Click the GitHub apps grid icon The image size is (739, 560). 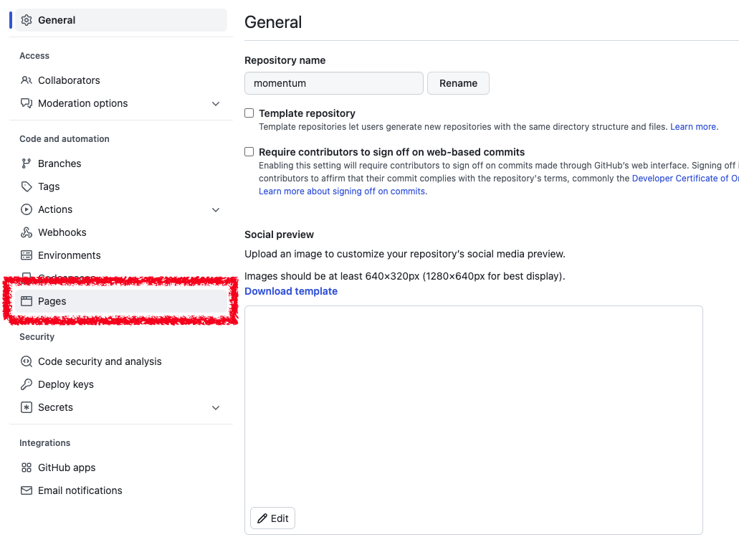click(27, 468)
